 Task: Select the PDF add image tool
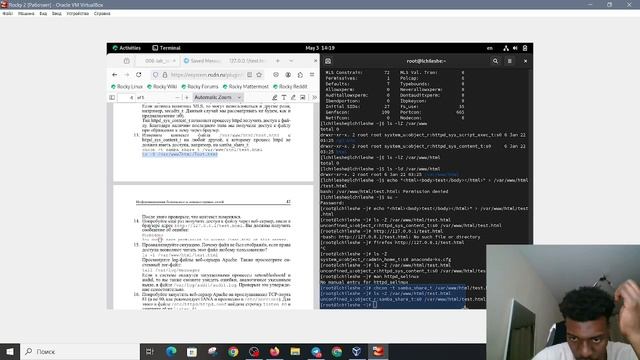tap(302, 98)
